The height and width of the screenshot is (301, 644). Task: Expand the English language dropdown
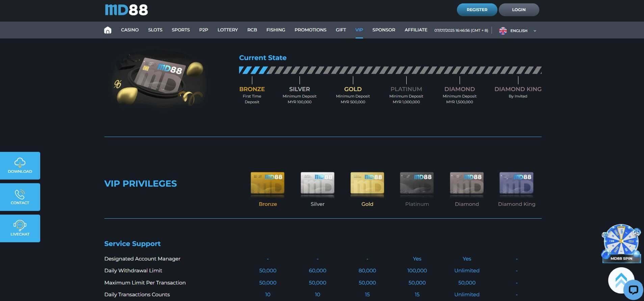[x=535, y=31]
